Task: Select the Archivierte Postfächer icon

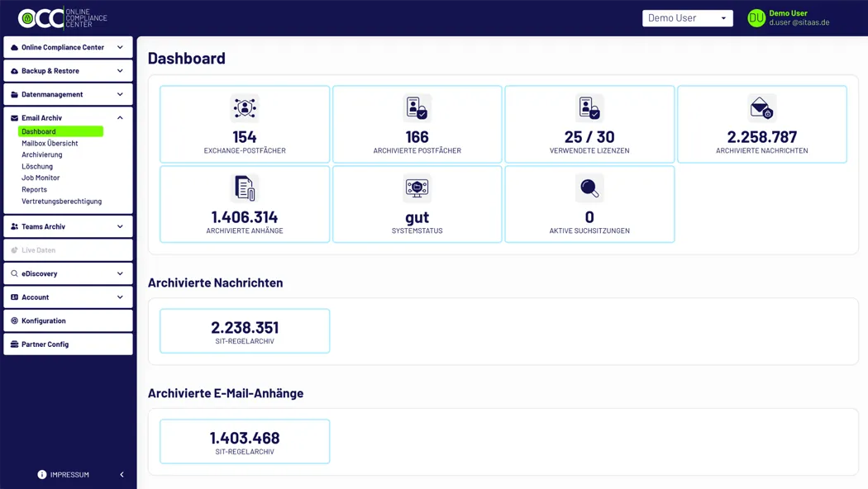Action: pos(417,107)
